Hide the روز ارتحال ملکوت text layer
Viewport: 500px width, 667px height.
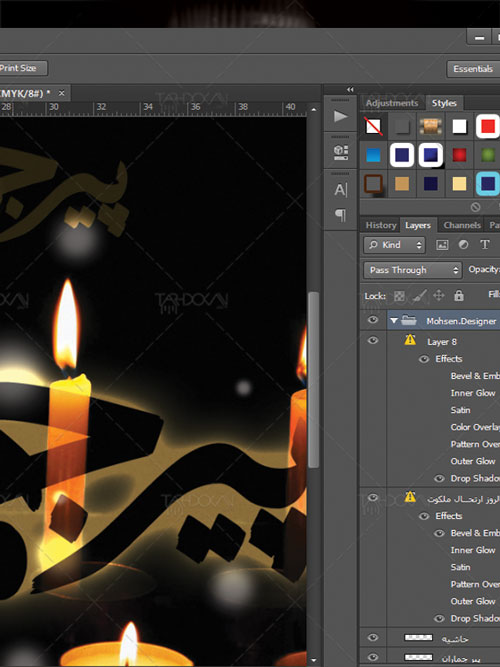373,498
